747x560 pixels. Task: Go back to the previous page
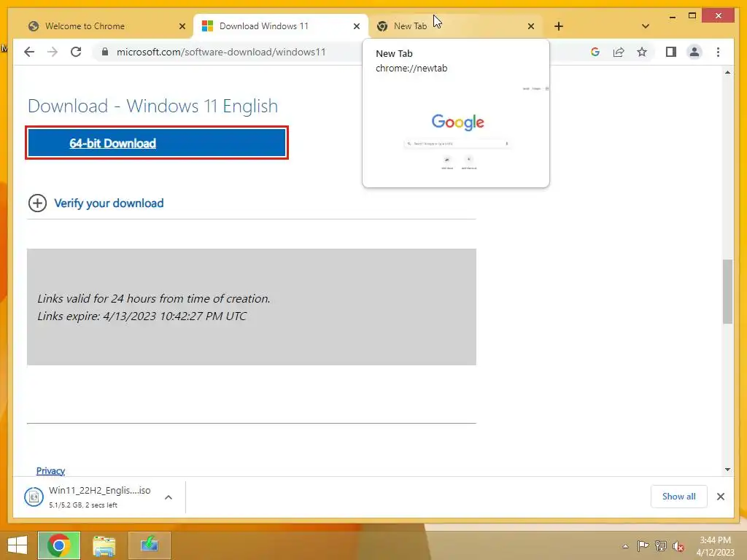(29, 52)
